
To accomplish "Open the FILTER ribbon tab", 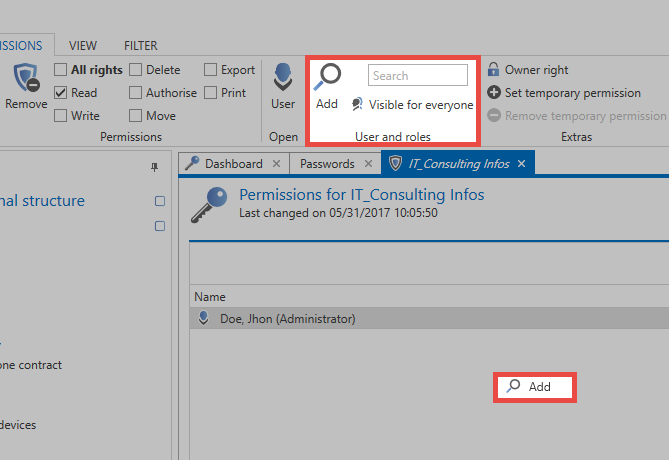I will (x=141, y=45).
